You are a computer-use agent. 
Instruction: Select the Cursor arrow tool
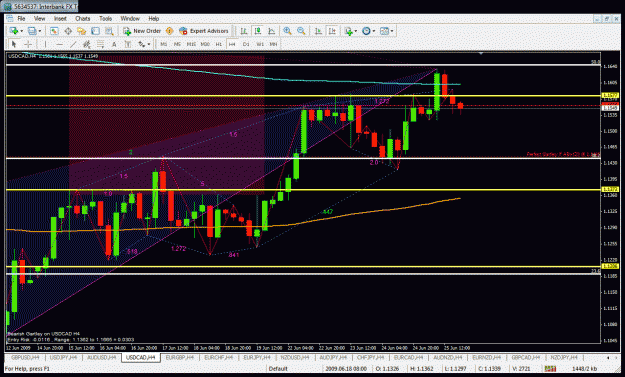tap(14, 44)
